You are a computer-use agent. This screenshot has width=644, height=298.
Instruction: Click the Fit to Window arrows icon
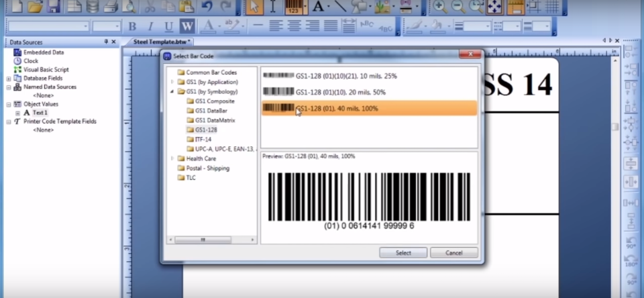pos(495,6)
